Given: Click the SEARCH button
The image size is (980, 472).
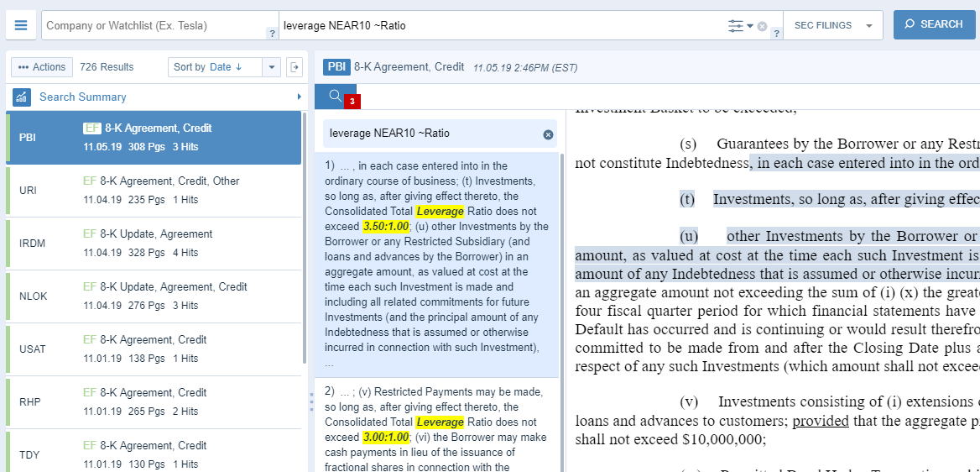Looking at the screenshot, I should pos(934,24).
